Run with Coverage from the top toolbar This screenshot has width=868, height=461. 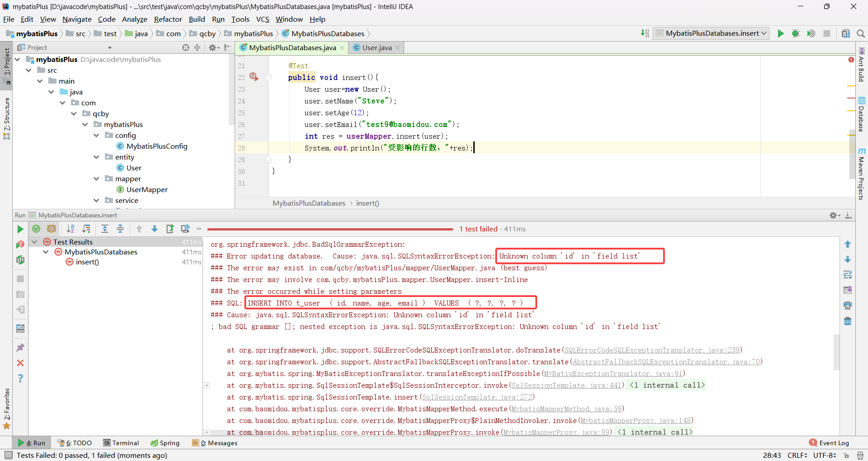point(811,33)
